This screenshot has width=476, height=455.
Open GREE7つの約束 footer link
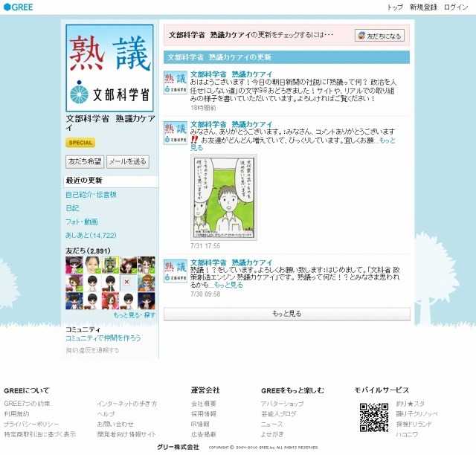(27, 404)
